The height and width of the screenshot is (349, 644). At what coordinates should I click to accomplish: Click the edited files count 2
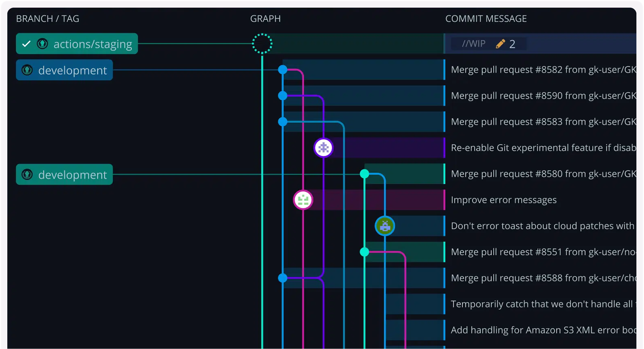click(x=512, y=44)
